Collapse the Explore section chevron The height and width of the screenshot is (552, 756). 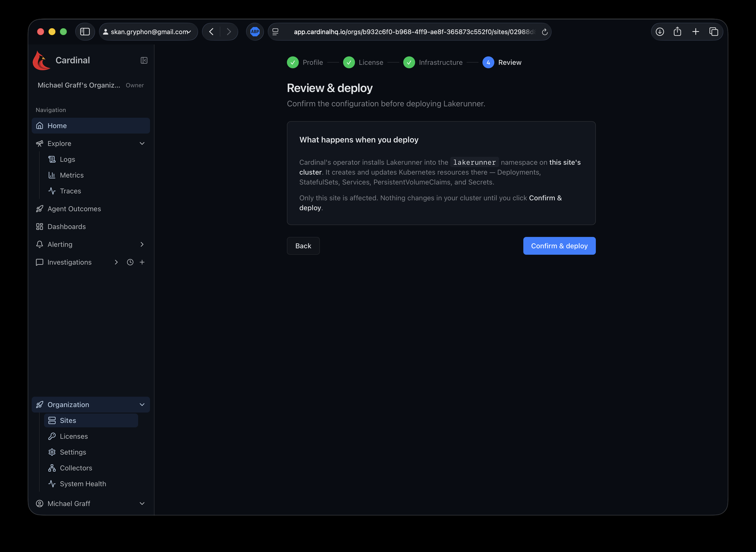click(142, 144)
